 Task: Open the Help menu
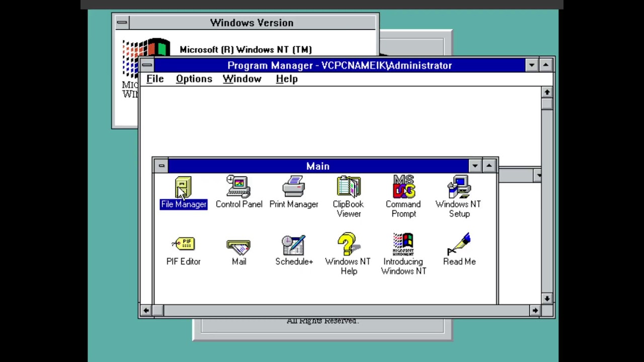pyautogui.click(x=287, y=79)
